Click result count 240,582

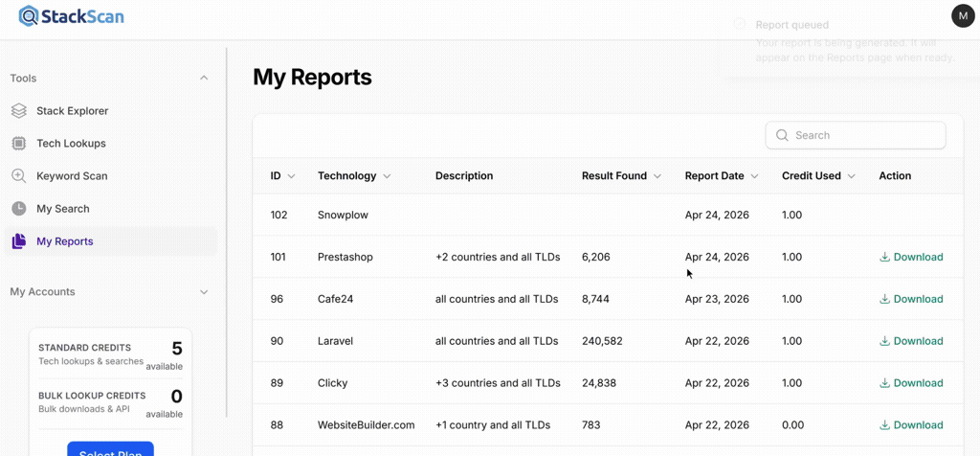(x=602, y=341)
